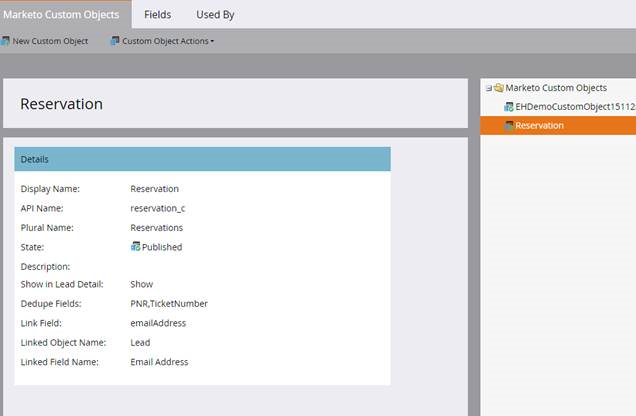Viewport: 636px width, 416px height.
Task: Click the Link Field value emailAddress
Action: [158, 323]
